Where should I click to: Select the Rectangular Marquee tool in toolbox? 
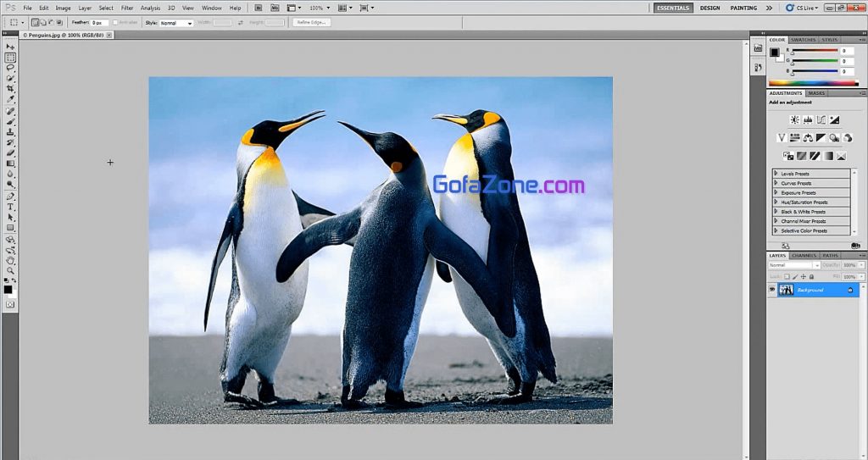point(10,58)
